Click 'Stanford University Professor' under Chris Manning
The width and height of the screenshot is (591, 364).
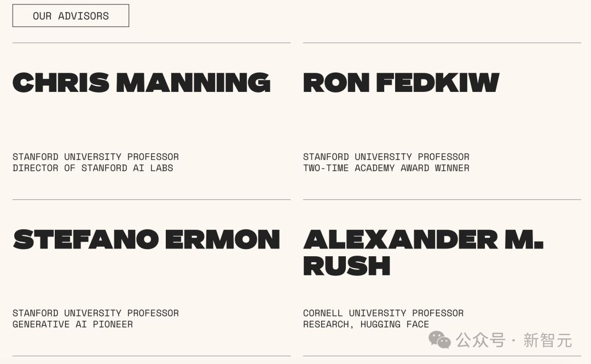point(96,157)
